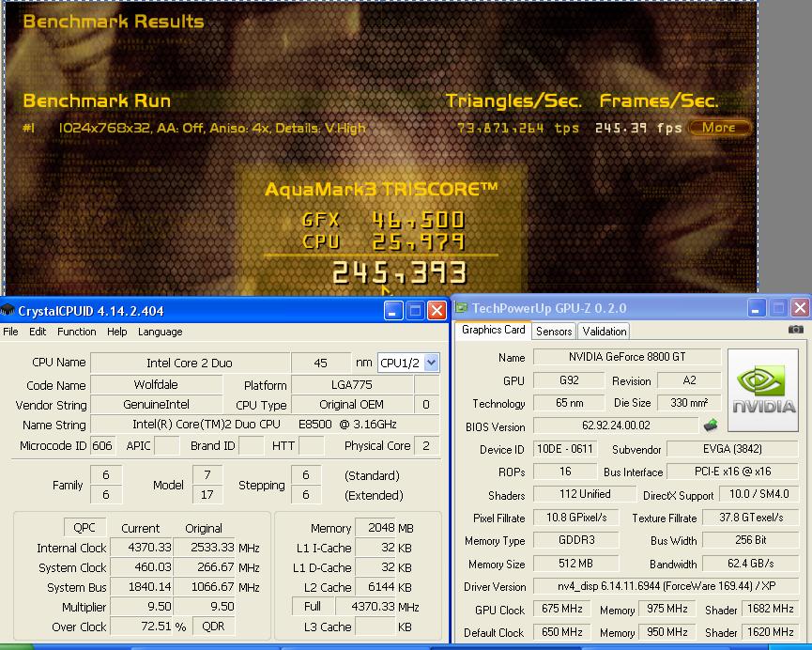
Task: Click the Memory value 2048 MB
Action: point(375,528)
